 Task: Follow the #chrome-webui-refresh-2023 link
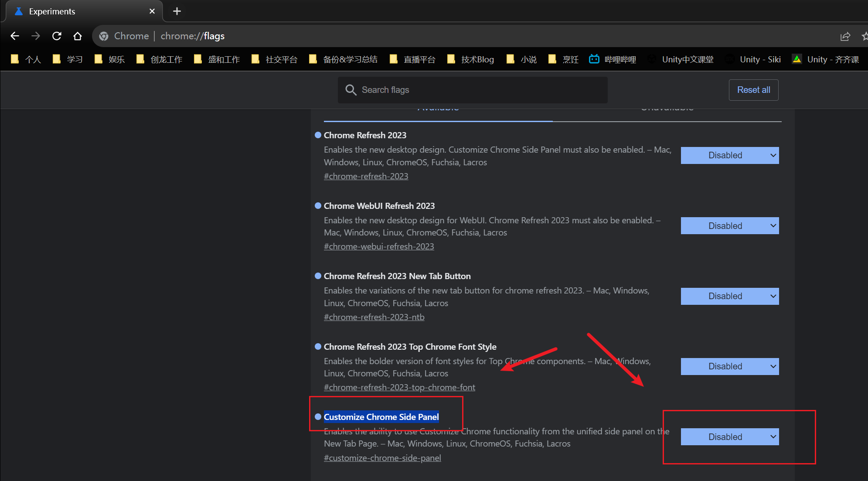pos(379,246)
